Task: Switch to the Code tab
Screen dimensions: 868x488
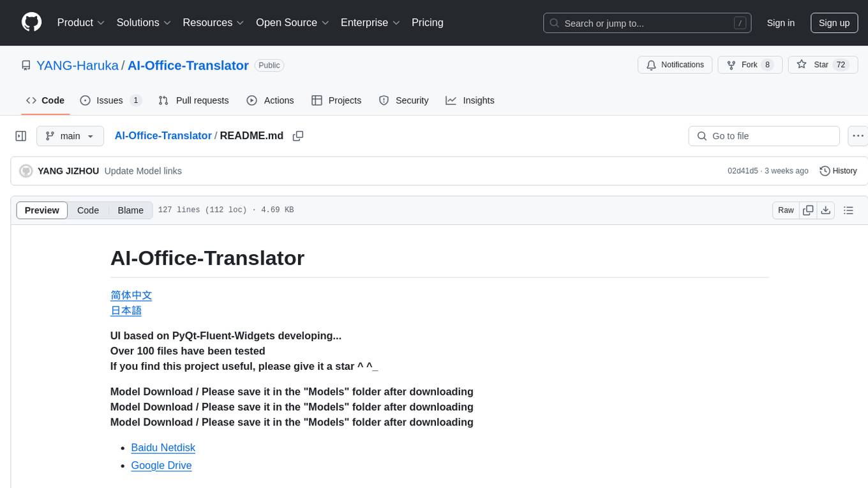Action: pos(45,100)
